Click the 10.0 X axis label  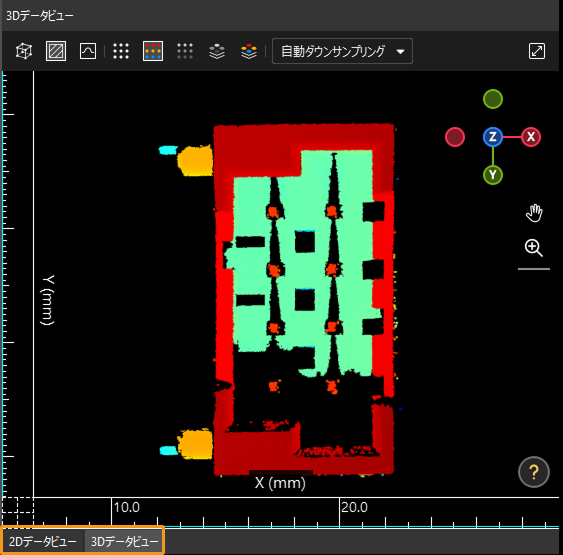pos(127,508)
